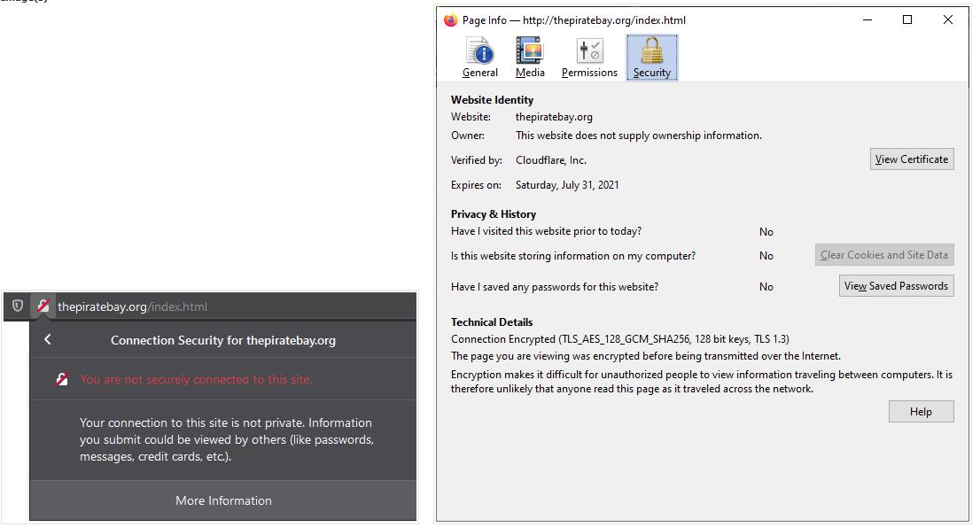This screenshot has width=980, height=527.
Task: Click Clear Cookies and Site Data button
Action: 883,255
